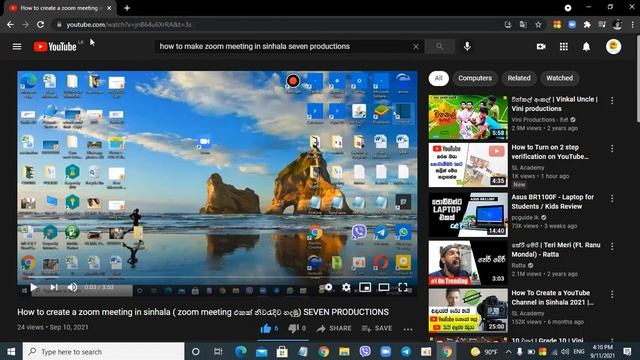
Task: Open options menu for Teri Meri video
Action: [x=612, y=247]
